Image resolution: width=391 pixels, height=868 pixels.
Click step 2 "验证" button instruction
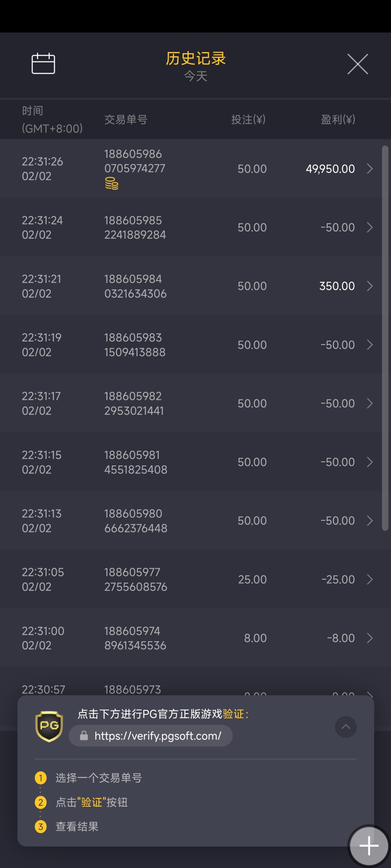[92, 802]
